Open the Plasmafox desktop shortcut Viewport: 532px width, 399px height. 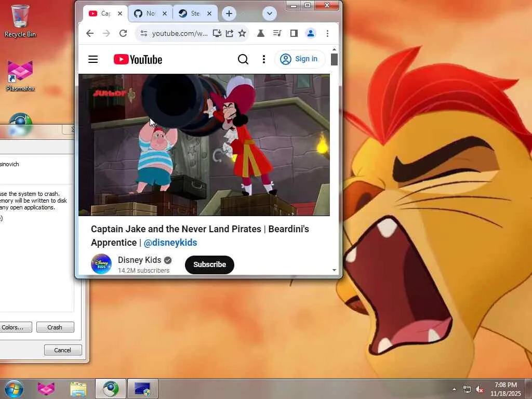coord(20,76)
